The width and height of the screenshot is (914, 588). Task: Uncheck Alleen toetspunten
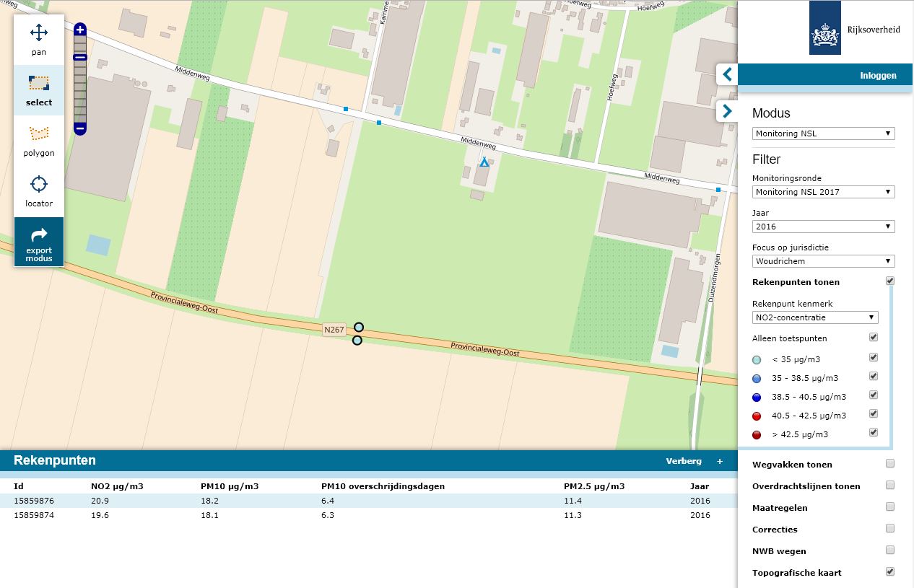coord(874,337)
